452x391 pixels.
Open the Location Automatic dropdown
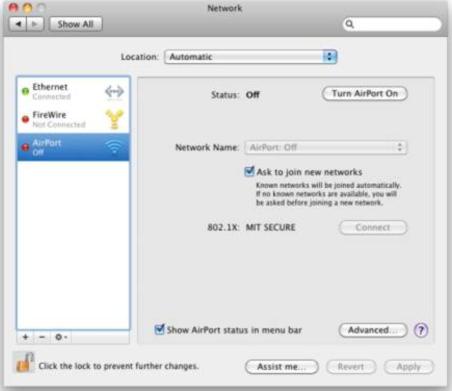(x=251, y=57)
